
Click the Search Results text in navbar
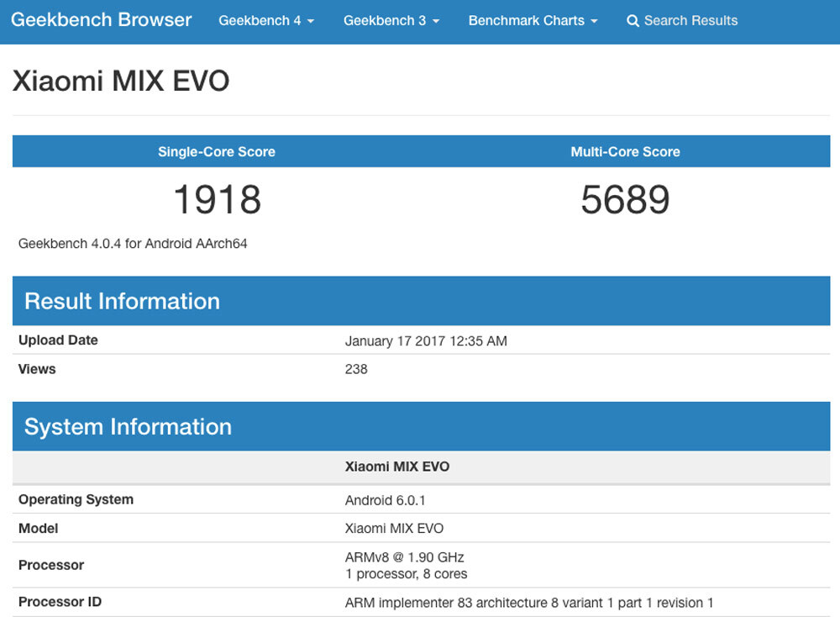click(690, 21)
